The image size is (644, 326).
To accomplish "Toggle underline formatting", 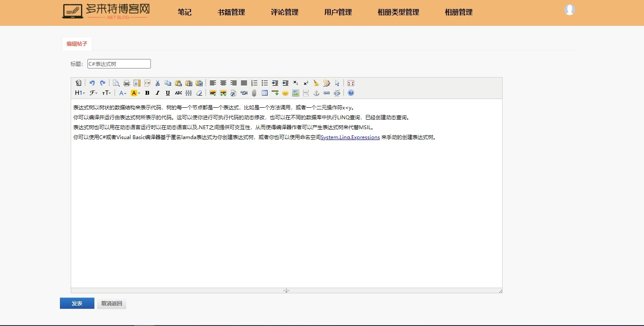I will pos(168,93).
